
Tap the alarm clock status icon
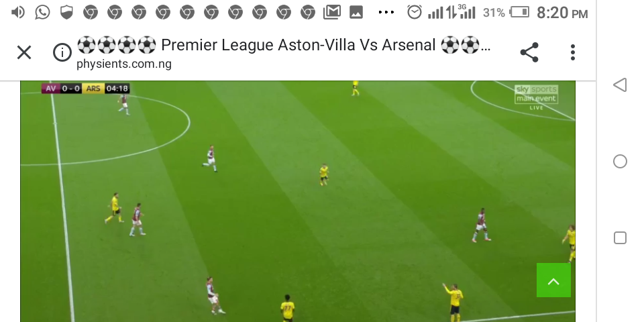[x=415, y=12]
